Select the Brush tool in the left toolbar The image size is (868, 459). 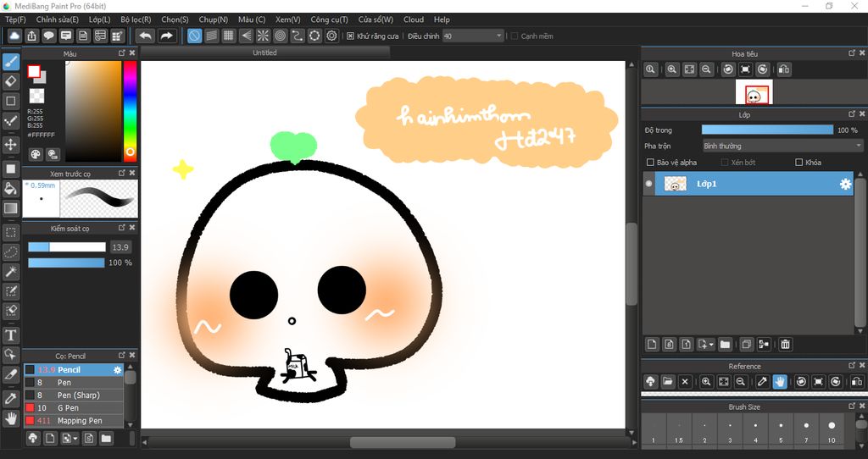pyautogui.click(x=10, y=61)
